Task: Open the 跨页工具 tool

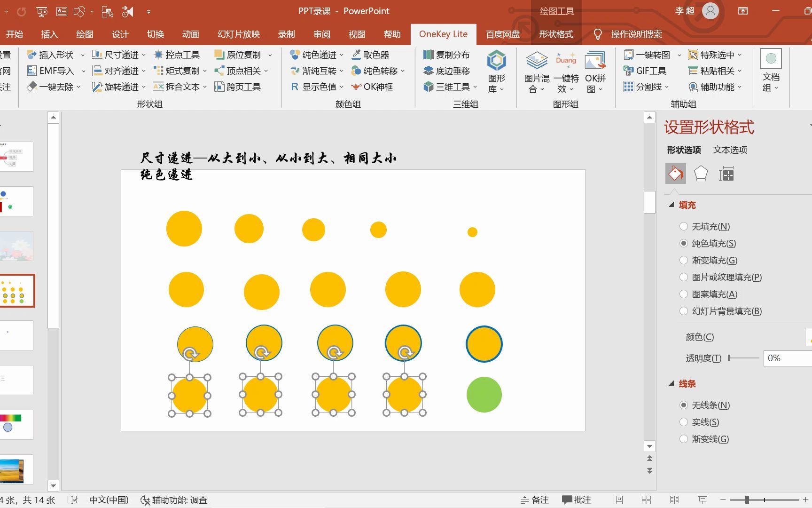Action: pyautogui.click(x=237, y=87)
